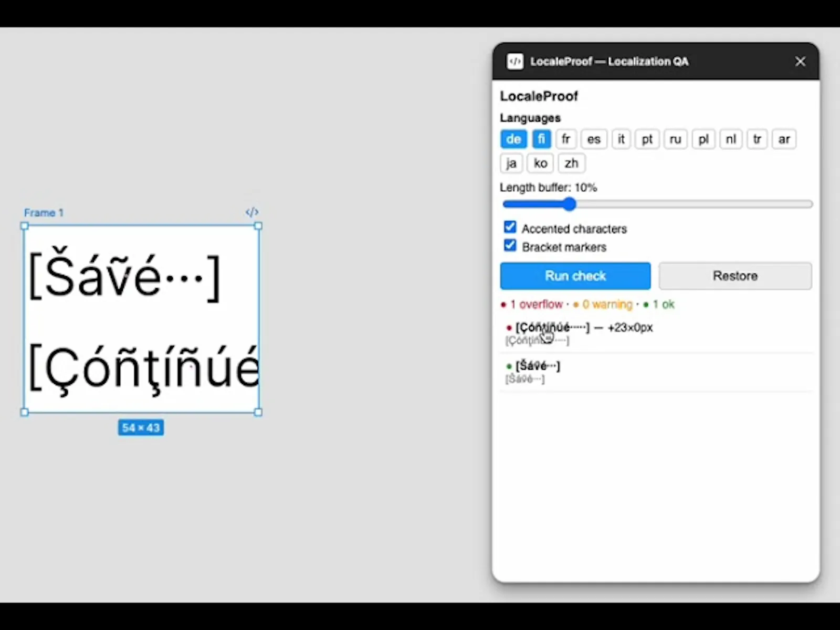Click the '1 ok' status summary
Image resolution: width=840 pixels, height=630 pixels.
pyautogui.click(x=659, y=304)
